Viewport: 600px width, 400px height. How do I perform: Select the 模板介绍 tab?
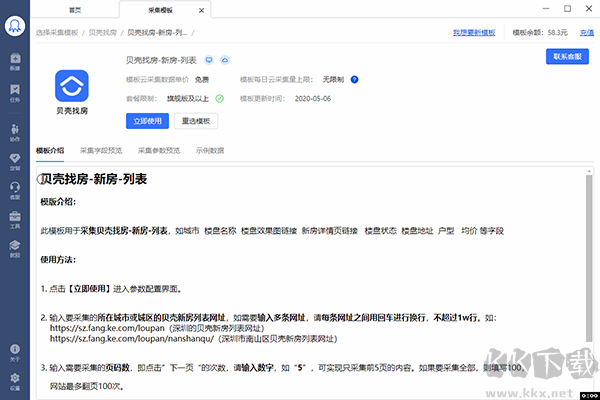tap(50, 150)
